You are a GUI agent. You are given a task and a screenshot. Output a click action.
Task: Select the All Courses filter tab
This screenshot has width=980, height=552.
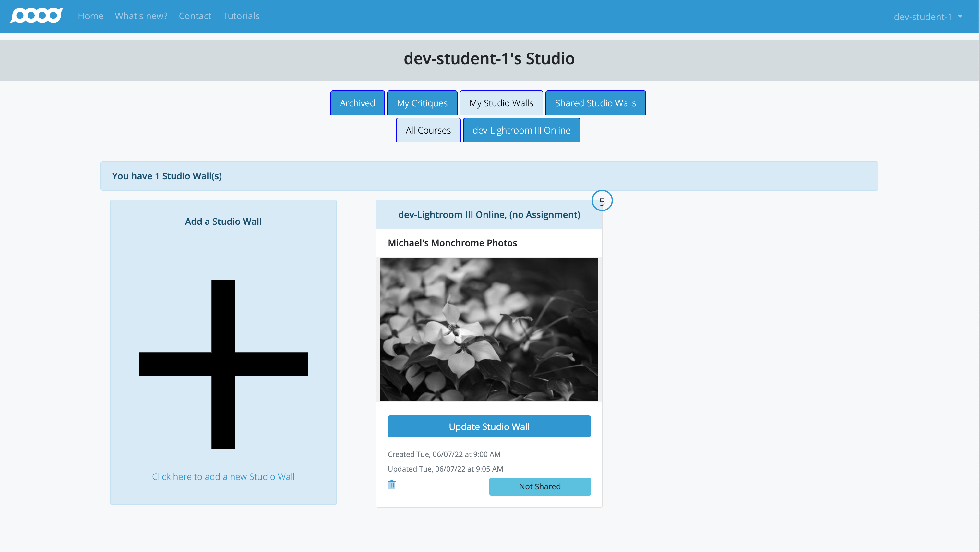pos(428,130)
